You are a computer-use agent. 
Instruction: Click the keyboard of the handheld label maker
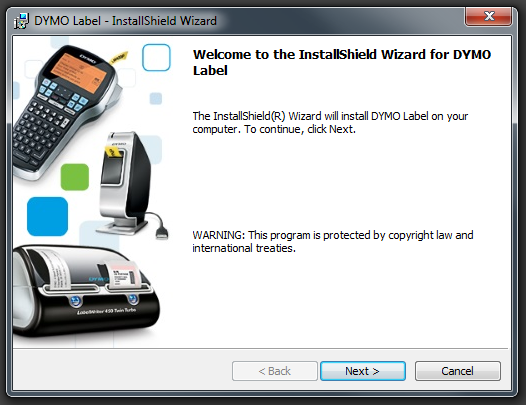pos(40,129)
